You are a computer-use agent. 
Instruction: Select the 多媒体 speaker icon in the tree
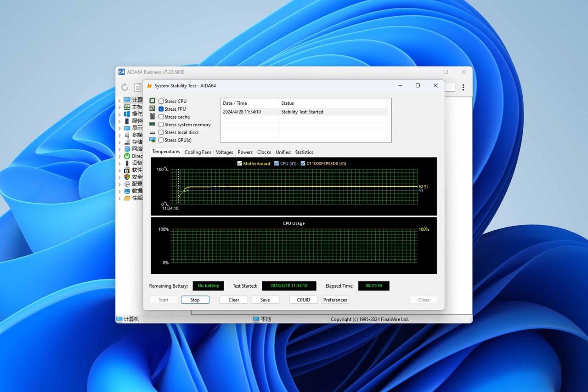[x=127, y=135]
